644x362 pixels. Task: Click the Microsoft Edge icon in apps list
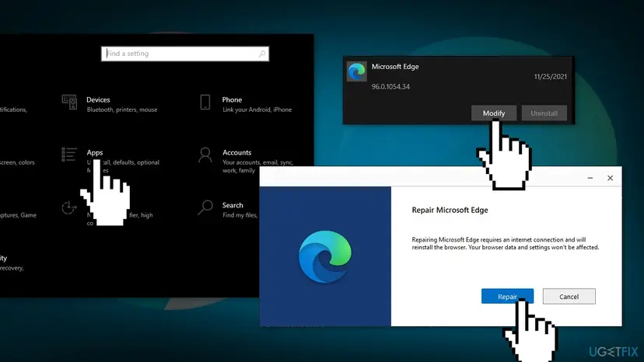tap(356, 71)
